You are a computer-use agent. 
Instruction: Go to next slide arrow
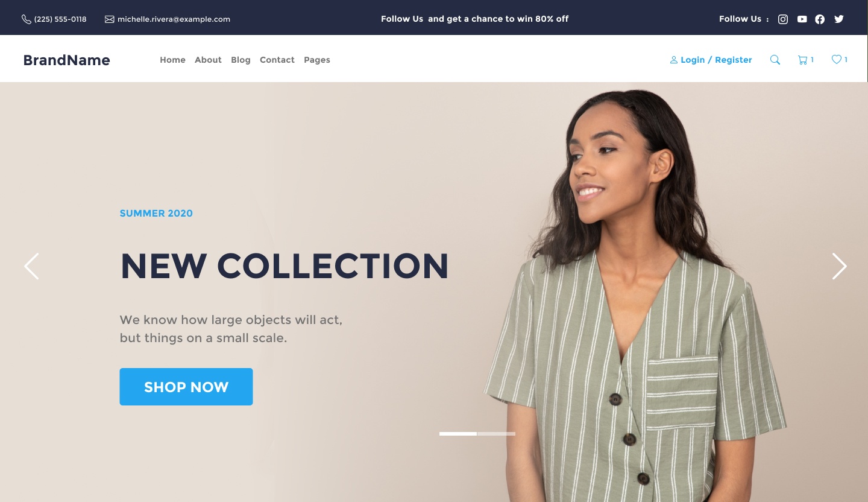click(x=839, y=266)
